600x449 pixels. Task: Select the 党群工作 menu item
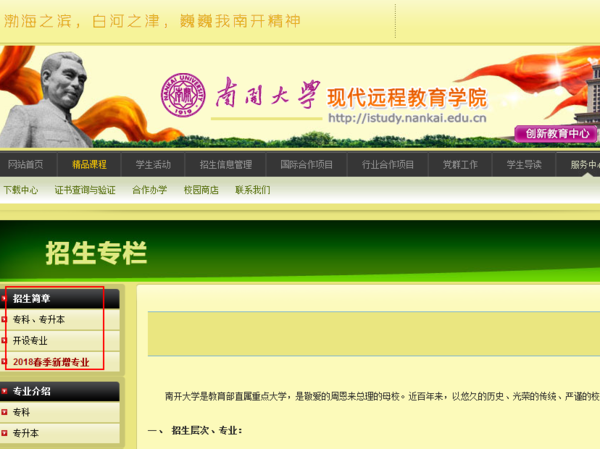(460, 165)
